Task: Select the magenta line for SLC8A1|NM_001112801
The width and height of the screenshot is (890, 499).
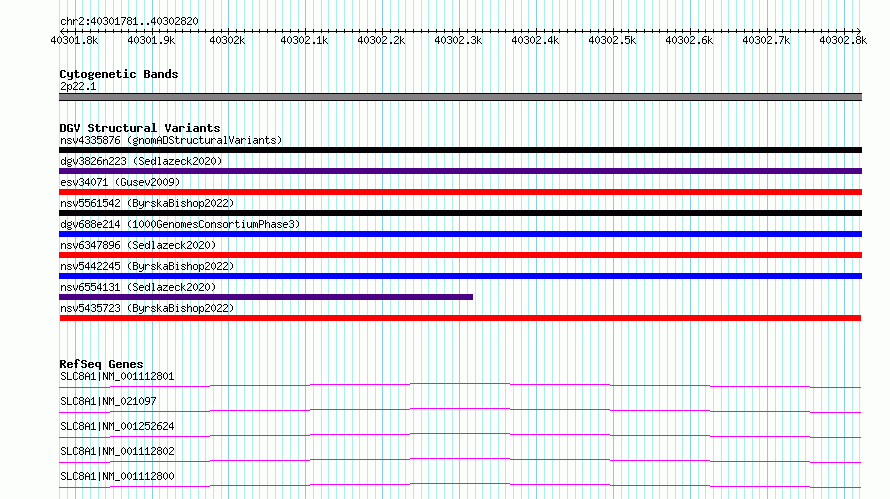Action: pyautogui.click(x=460, y=385)
